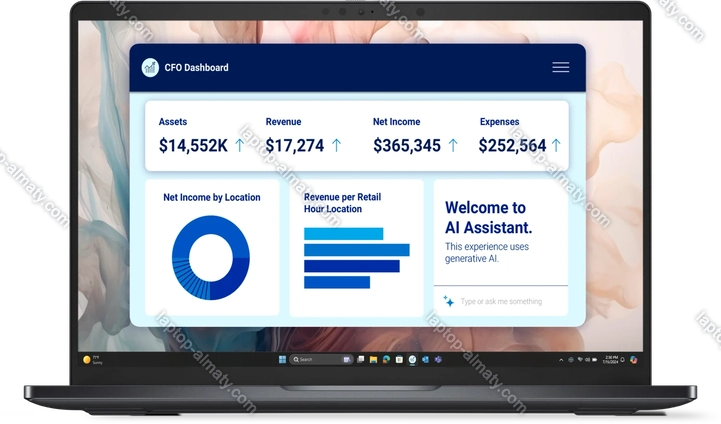The width and height of the screenshot is (721, 424).
Task: Click the up arrow beside Assets value
Action: (239, 145)
